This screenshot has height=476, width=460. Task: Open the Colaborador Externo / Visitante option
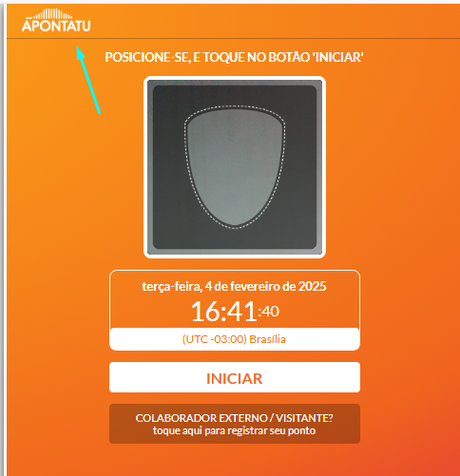click(235, 424)
